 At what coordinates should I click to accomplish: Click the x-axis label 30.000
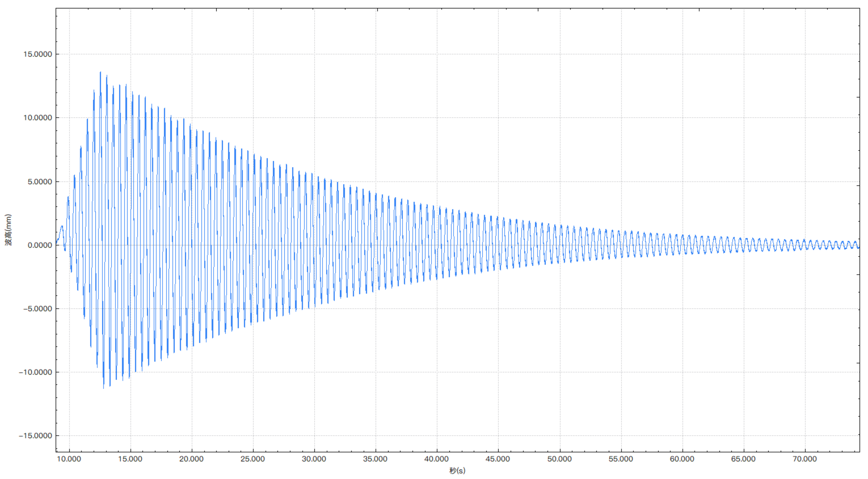(314, 459)
